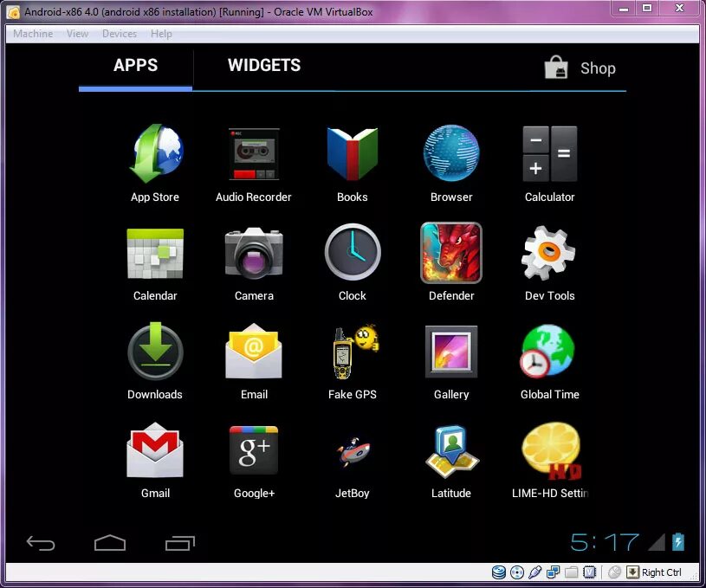Image resolution: width=706 pixels, height=588 pixels.
Task: Maximize the VirtualBox window
Action: 647,8
